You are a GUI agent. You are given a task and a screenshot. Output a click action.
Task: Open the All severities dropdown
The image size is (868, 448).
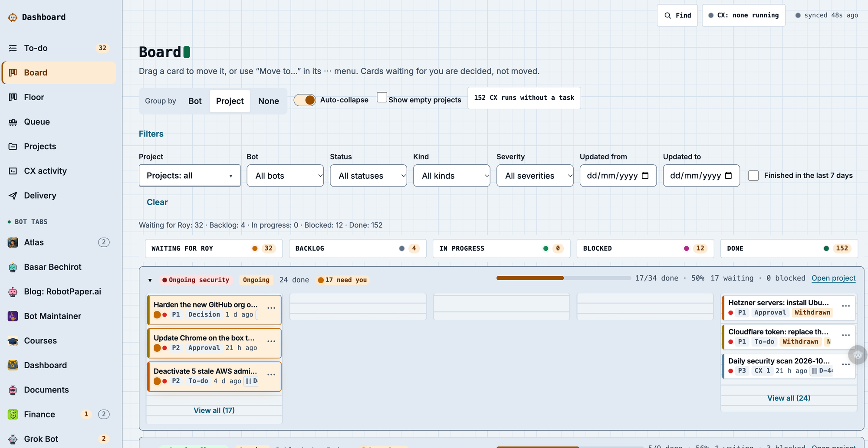pyautogui.click(x=535, y=176)
